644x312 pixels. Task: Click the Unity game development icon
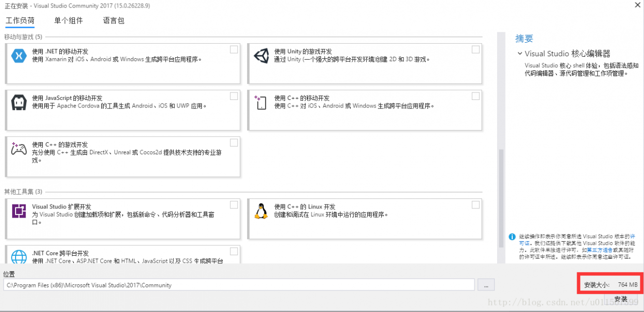pyautogui.click(x=262, y=56)
